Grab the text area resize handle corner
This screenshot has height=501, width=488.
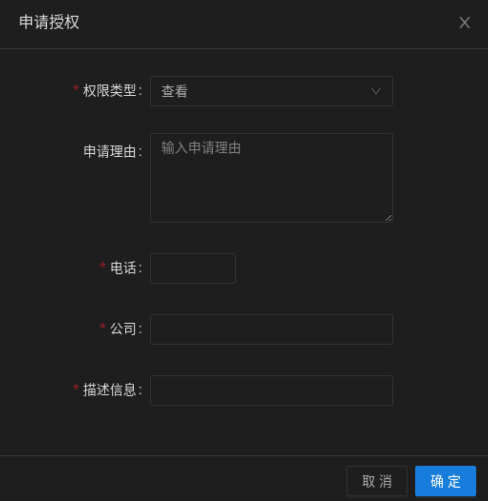(389, 218)
